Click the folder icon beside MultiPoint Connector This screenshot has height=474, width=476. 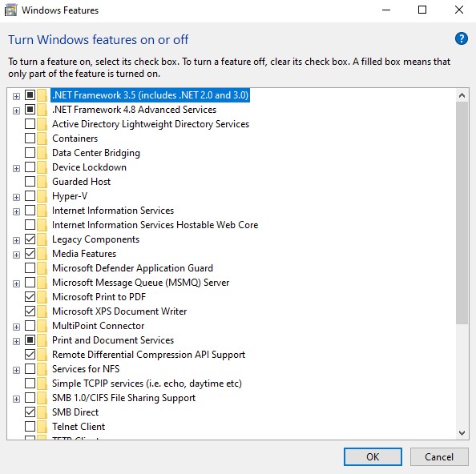coord(42,326)
